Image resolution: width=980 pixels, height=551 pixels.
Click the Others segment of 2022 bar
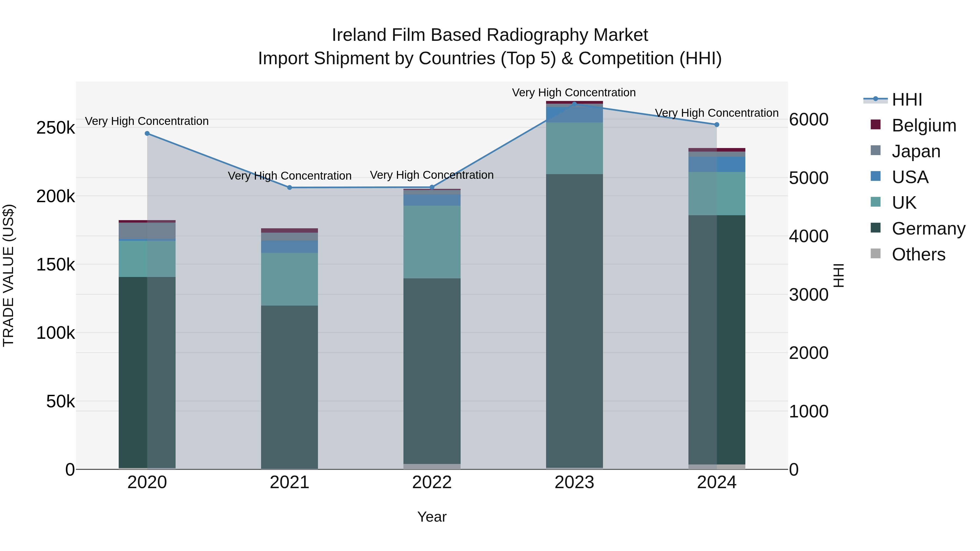[432, 467]
